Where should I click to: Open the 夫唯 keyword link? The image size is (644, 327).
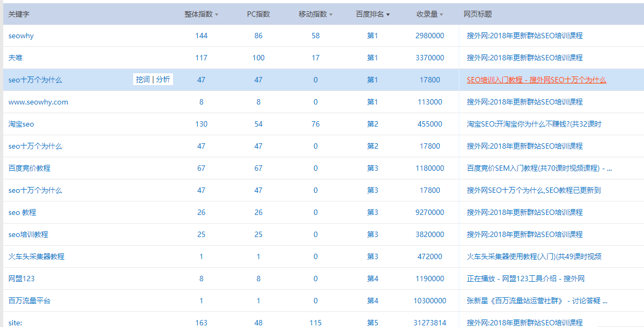pos(15,58)
